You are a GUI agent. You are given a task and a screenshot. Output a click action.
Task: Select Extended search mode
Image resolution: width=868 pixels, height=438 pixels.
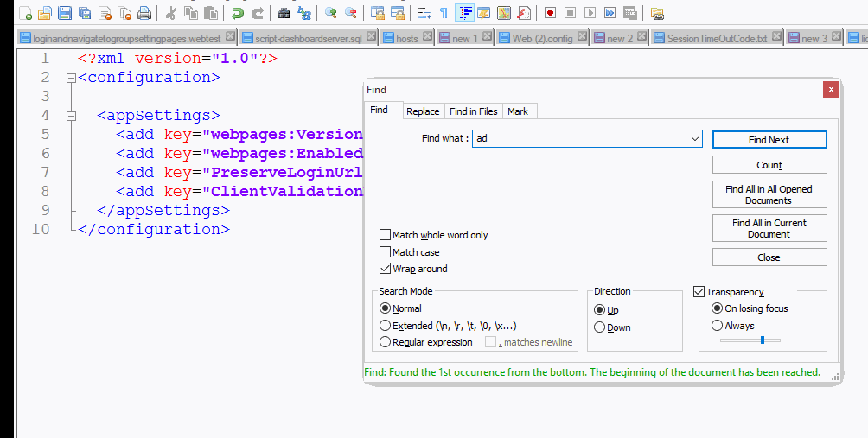tap(386, 326)
